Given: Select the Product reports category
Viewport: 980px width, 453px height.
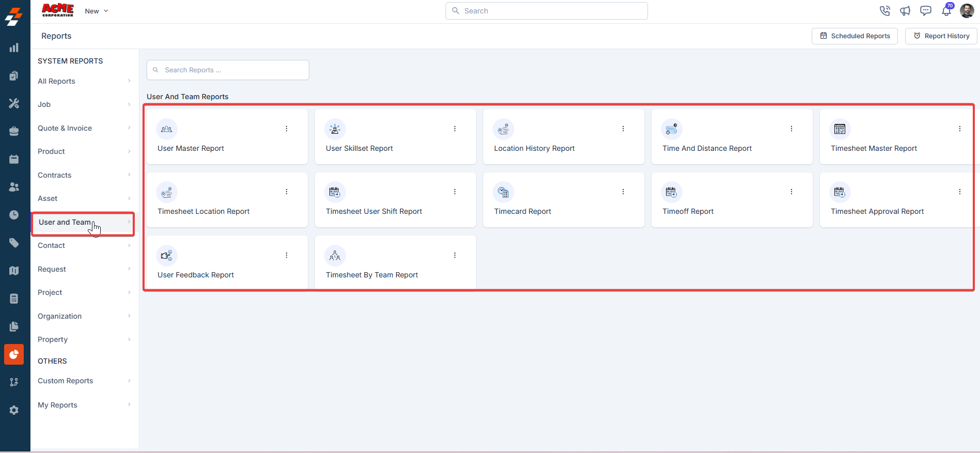Looking at the screenshot, I should (x=84, y=151).
